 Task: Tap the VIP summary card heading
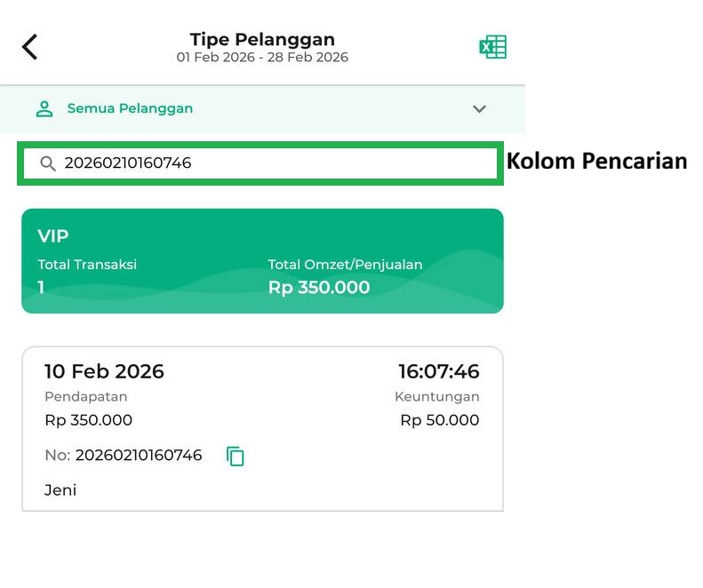click(x=53, y=236)
